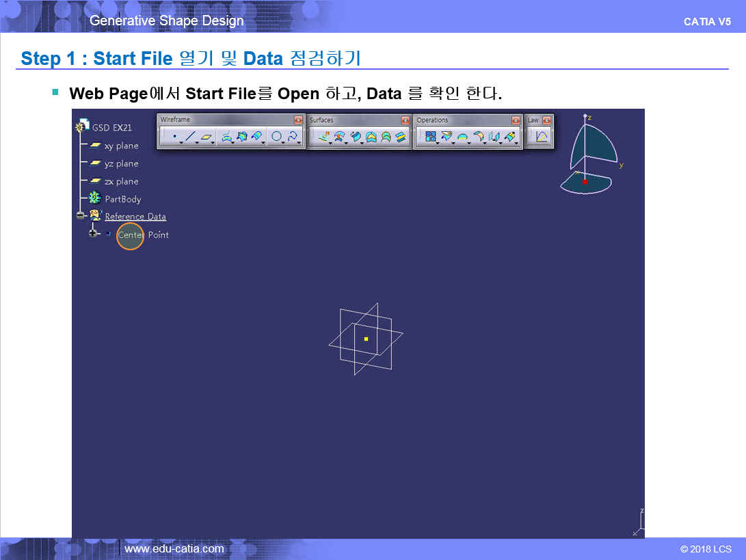The image size is (746, 560).
Task: Select the Spline curve tool
Action: click(292, 137)
